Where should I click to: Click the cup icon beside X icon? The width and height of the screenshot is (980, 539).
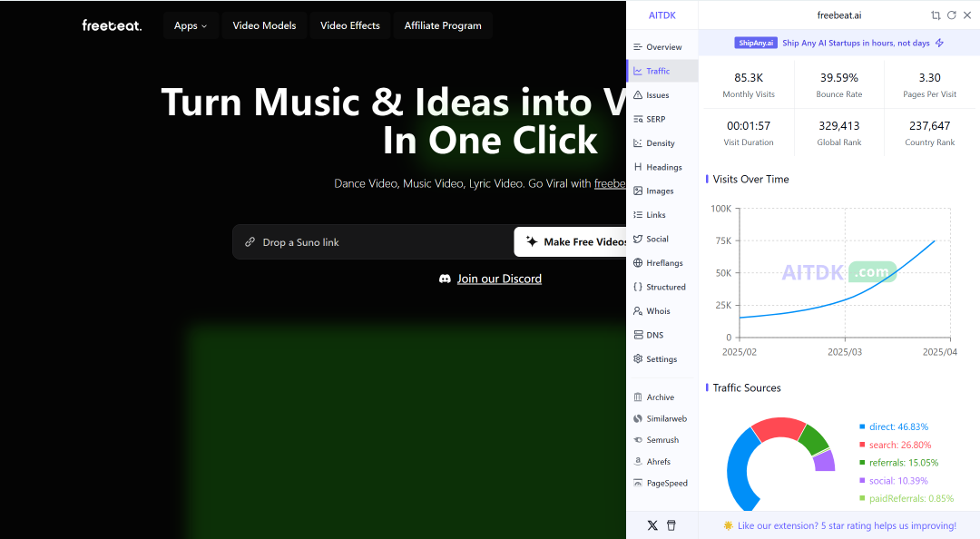tap(671, 525)
